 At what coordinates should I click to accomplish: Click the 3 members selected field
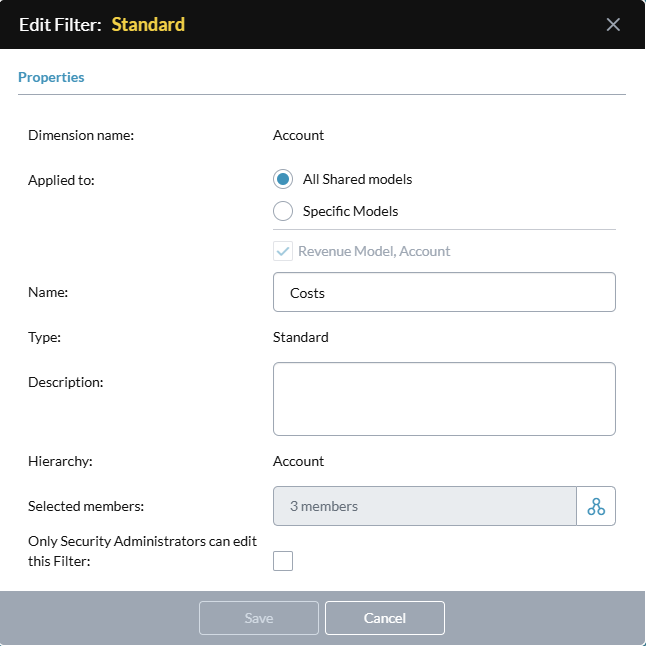(x=425, y=506)
